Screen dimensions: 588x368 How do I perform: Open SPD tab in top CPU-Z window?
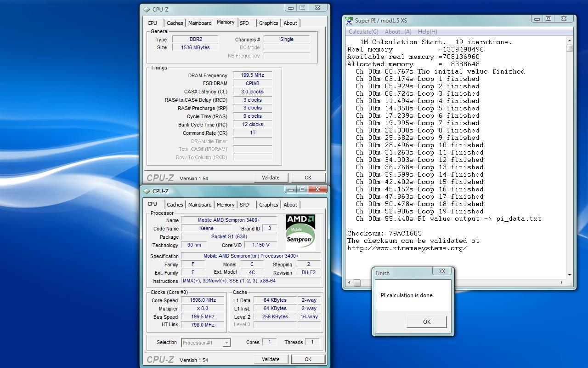click(x=244, y=23)
